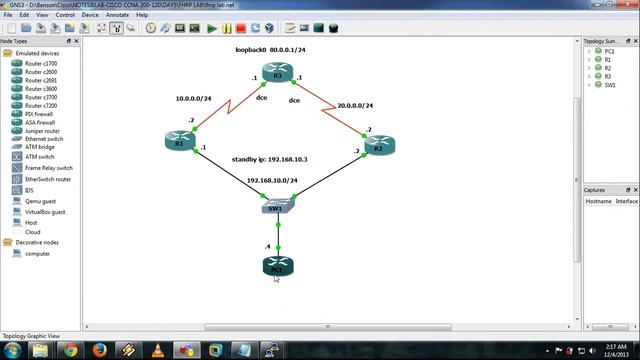Click the New blank project icon

coord(11,28)
